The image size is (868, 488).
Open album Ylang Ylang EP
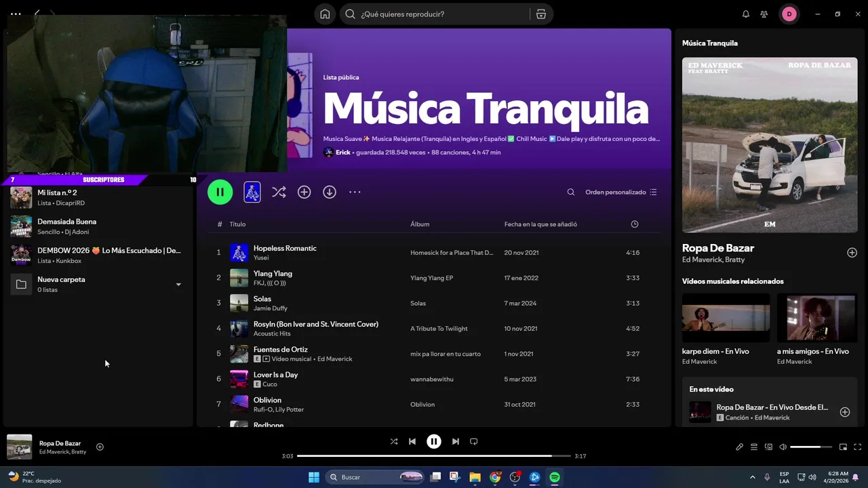click(431, 278)
